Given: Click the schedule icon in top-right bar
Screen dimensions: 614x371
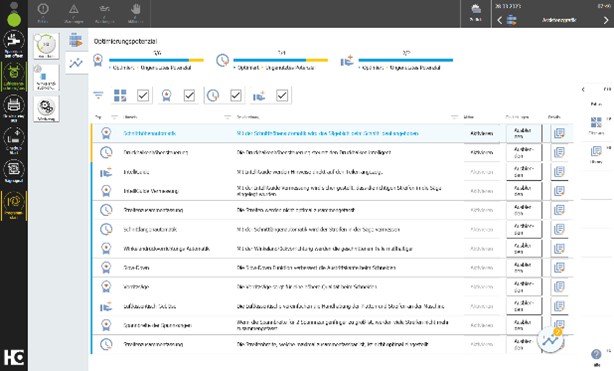Looking at the screenshot, I should [511, 20].
